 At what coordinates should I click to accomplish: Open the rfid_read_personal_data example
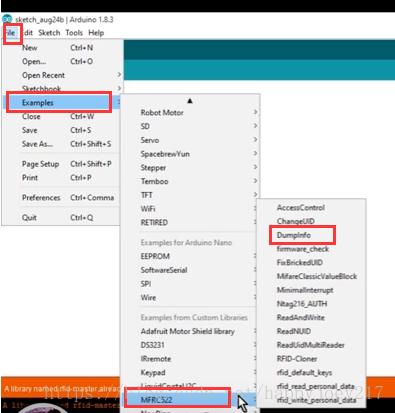(x=311, y=386)
